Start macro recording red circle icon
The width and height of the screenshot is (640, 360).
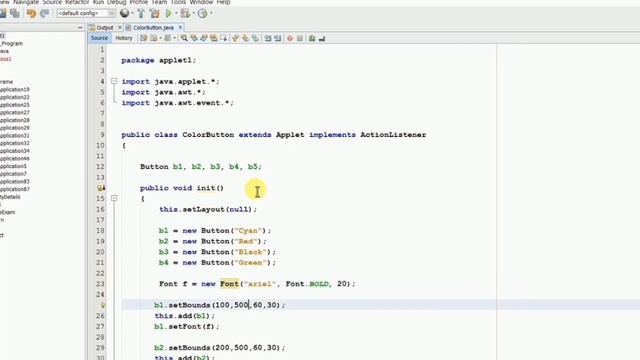point(290,38)
